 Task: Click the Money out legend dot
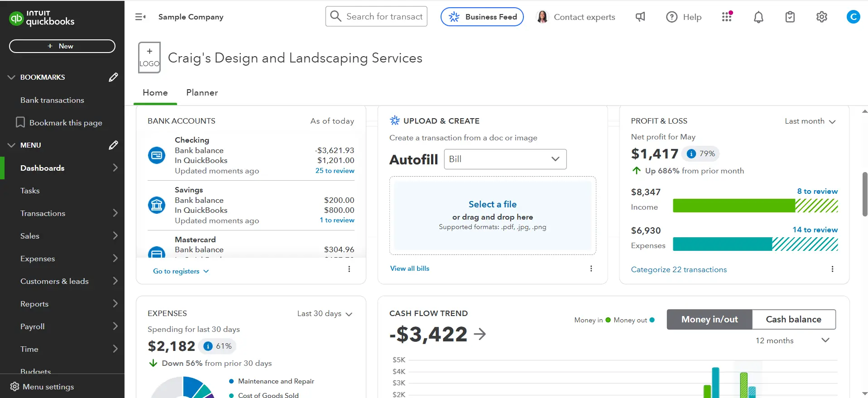652,320
